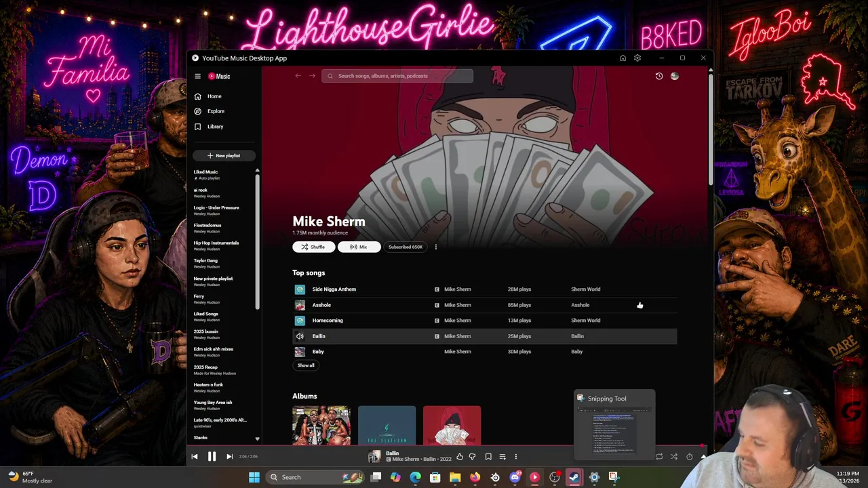Open Hip-Hop Instrumentals playlist
The width and height of the screenshot is (868, 488).
click(216, 243)
